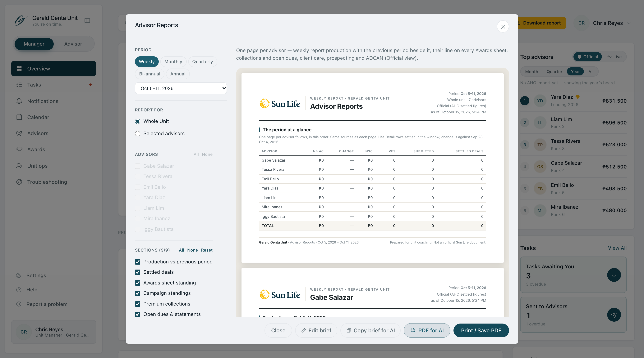This screenshot has width=644, height=358.
Task: Filter Top advisors by Month
Action: [x=531, y=72]
